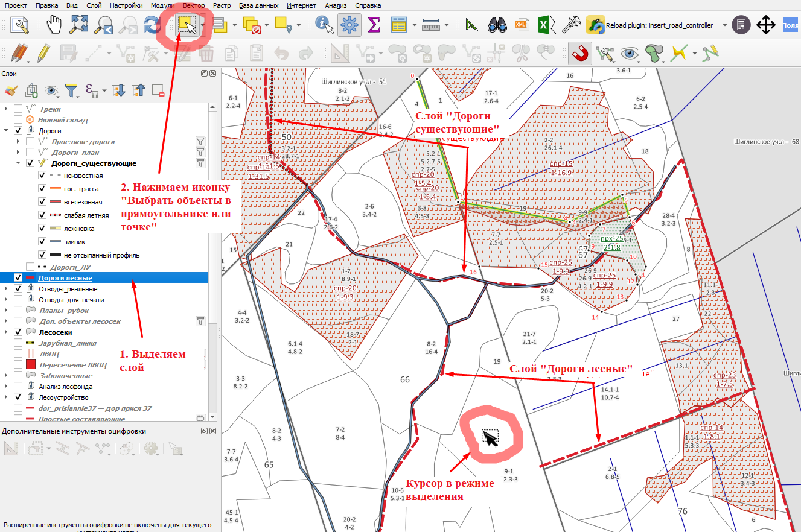Select the Pan Map hand tool
The width and height of the screenshot is (801, 532).
pos(55,25)
